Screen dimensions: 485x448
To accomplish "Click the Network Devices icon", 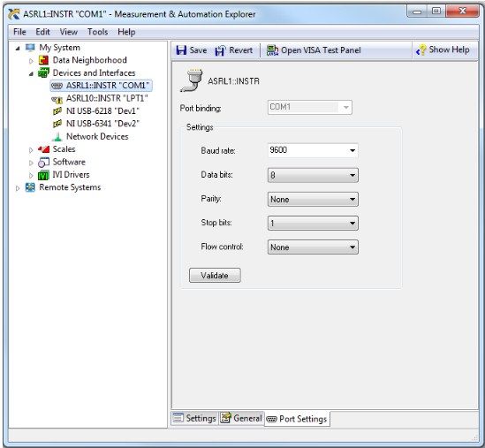I will pyautogui.click(x=57, y=136).
